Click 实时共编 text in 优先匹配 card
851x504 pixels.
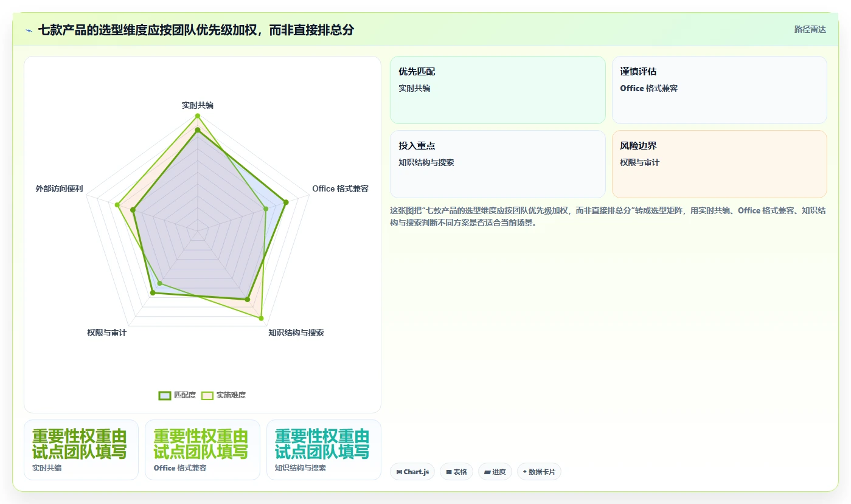(414, 88)
